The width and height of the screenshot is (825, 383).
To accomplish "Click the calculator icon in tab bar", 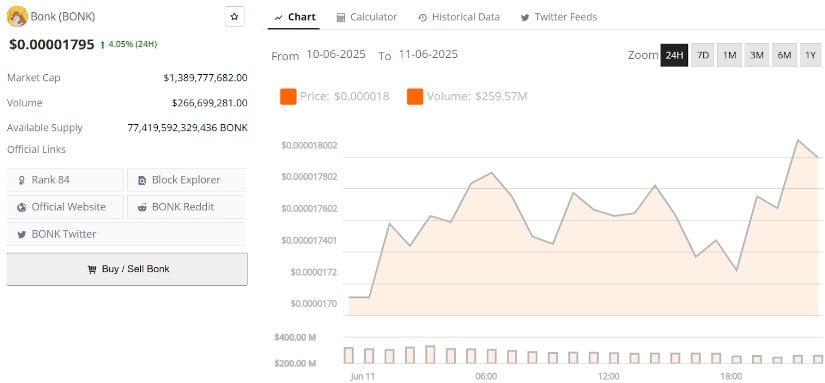I will (341, 17).
